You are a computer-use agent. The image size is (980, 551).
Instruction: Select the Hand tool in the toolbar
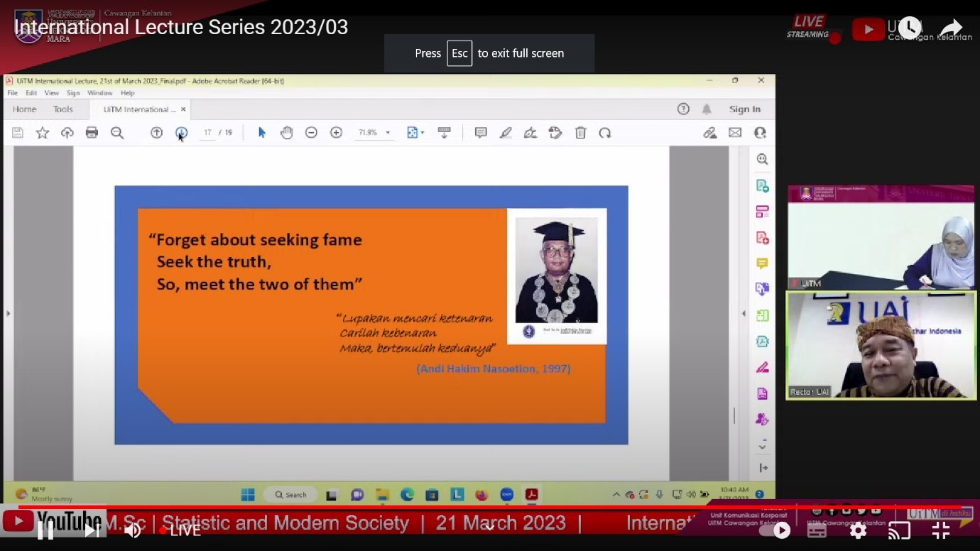coord(286,132)
